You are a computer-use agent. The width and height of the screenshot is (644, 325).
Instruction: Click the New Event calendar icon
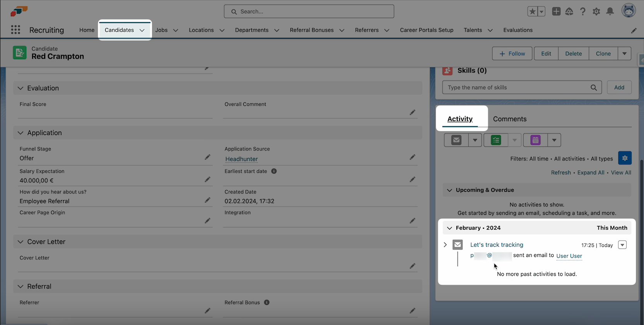tap(535, 140)
